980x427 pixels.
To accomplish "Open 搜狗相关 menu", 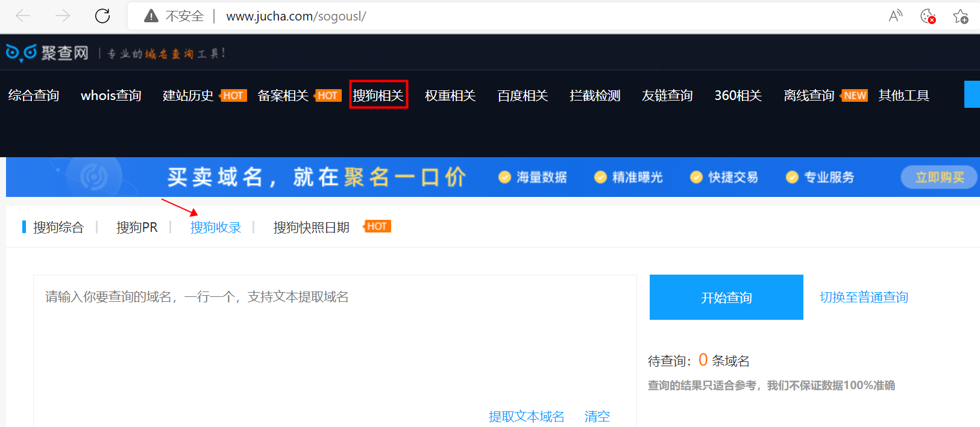I will click(x=378, y=95).
